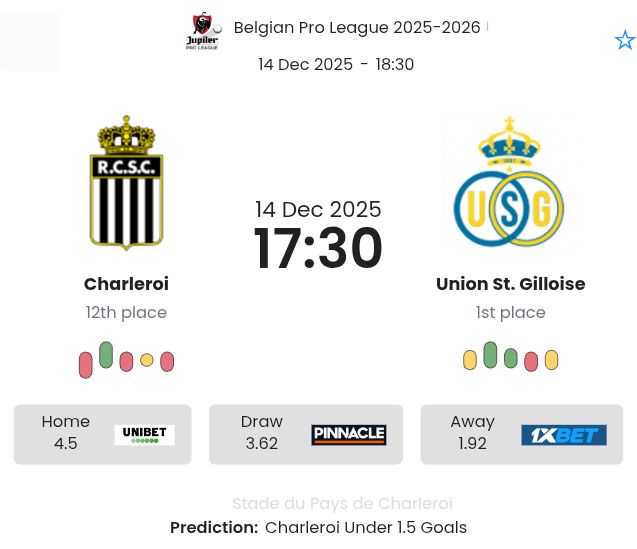Click Charleroi's small yellow form dot
This screenshot has height=549, width=637.
147,360
